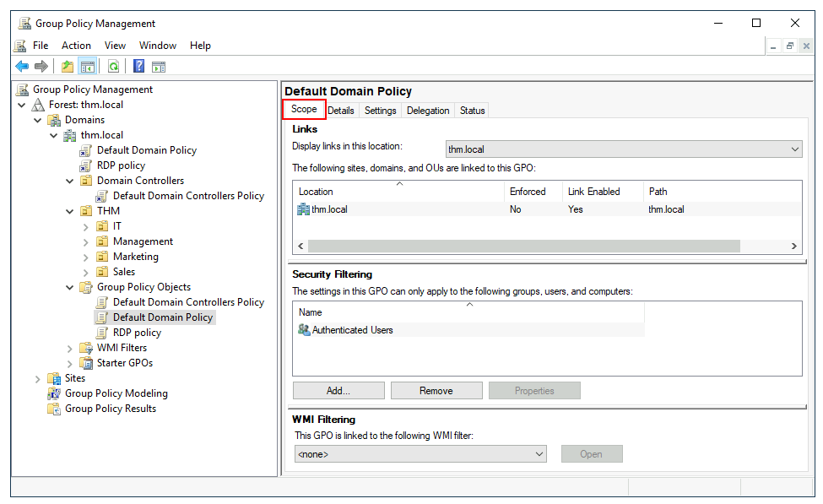Click the Up One Level folder icon
The image size is (823, 504).
pyautogui.click(x=68, y=67)
